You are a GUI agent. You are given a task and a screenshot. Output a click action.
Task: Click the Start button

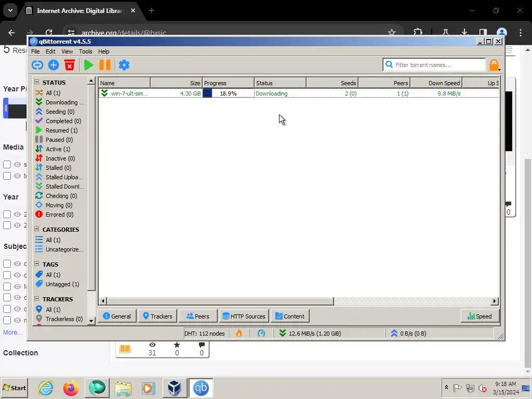click(x=14, y=388)
